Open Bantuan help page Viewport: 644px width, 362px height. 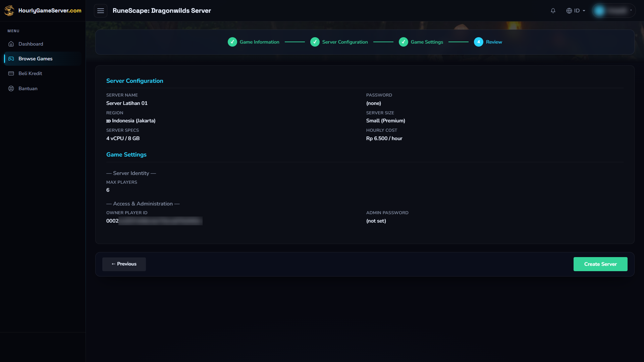(43, 88)
